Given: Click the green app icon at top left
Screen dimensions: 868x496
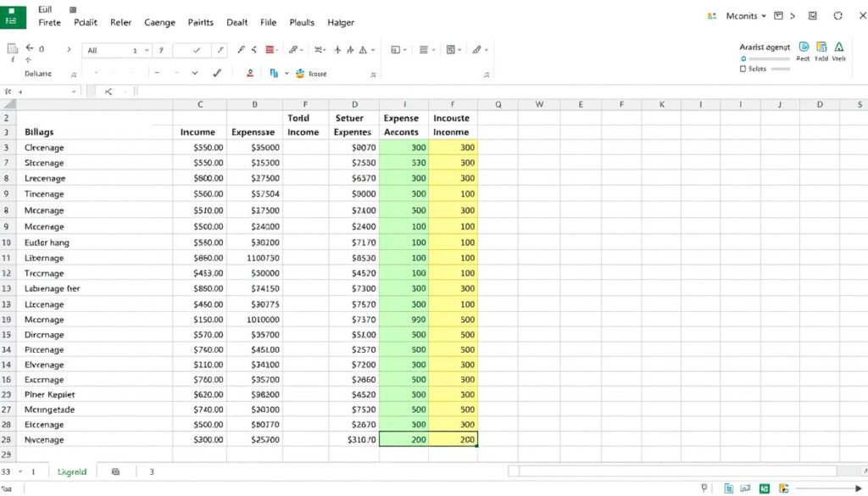Looking at the screenshot, I should 12,16.
